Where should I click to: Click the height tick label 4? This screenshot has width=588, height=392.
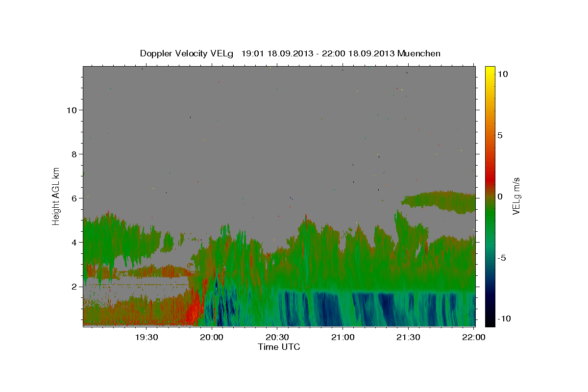74,243
